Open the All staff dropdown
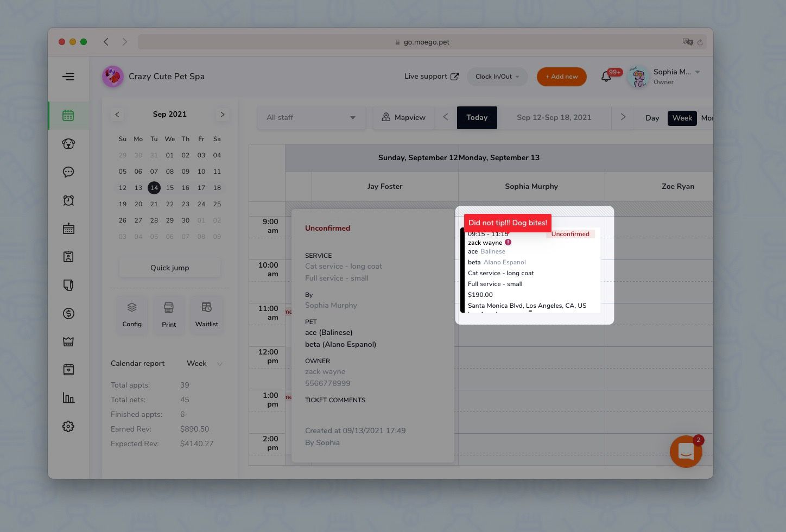 tap(312, 117)
